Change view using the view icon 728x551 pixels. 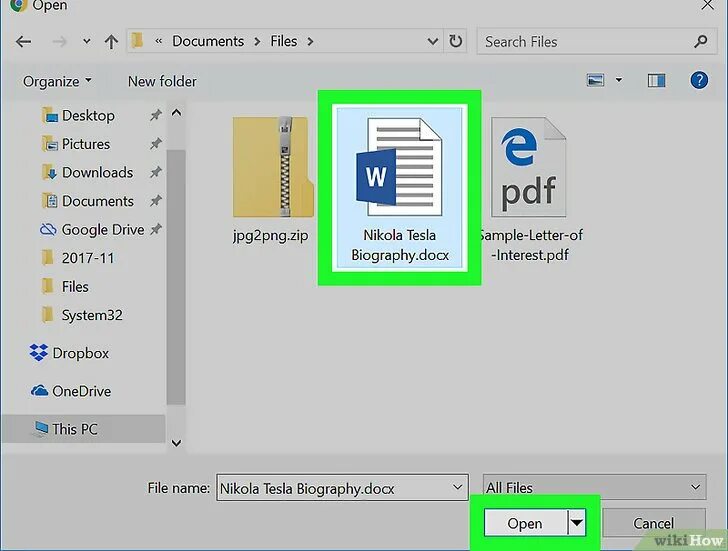point(595,80)
